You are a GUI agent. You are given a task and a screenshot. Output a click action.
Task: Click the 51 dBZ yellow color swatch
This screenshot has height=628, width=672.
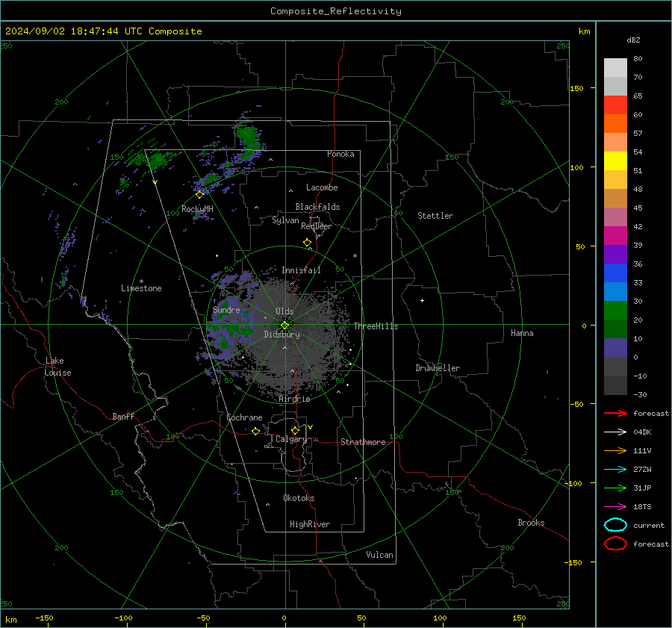point(615,161)
